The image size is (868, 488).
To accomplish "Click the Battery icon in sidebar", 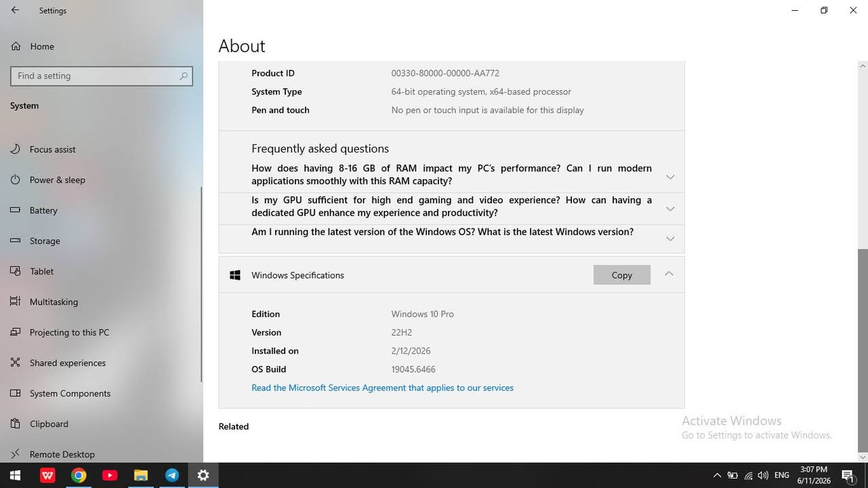I will [x=15, y=210].
